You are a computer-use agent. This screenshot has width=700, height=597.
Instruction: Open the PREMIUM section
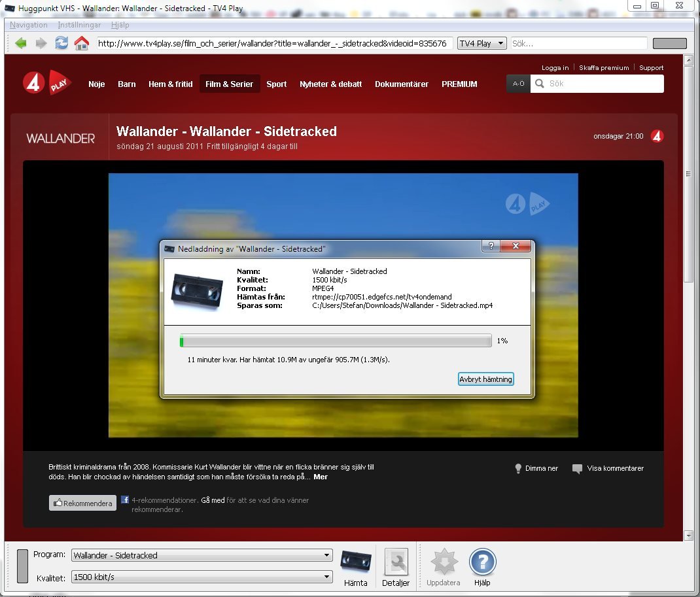(x=459, y=84)
